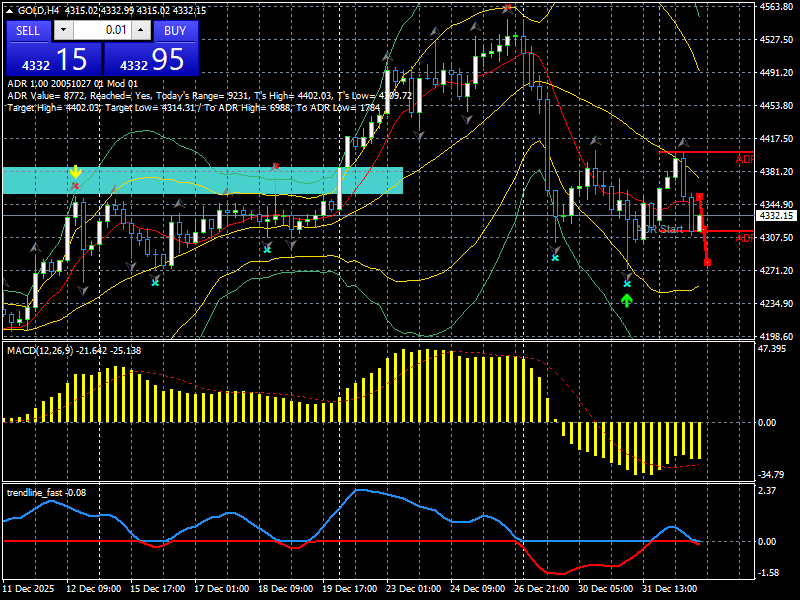
Task: Decrease lot volume with the down arrow
Action: pos(63,31)
